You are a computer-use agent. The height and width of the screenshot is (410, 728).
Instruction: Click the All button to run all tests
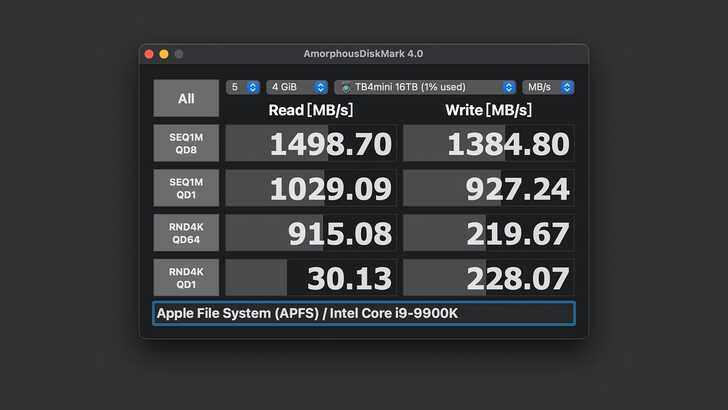pyautogui.click(x=186, y=98)
